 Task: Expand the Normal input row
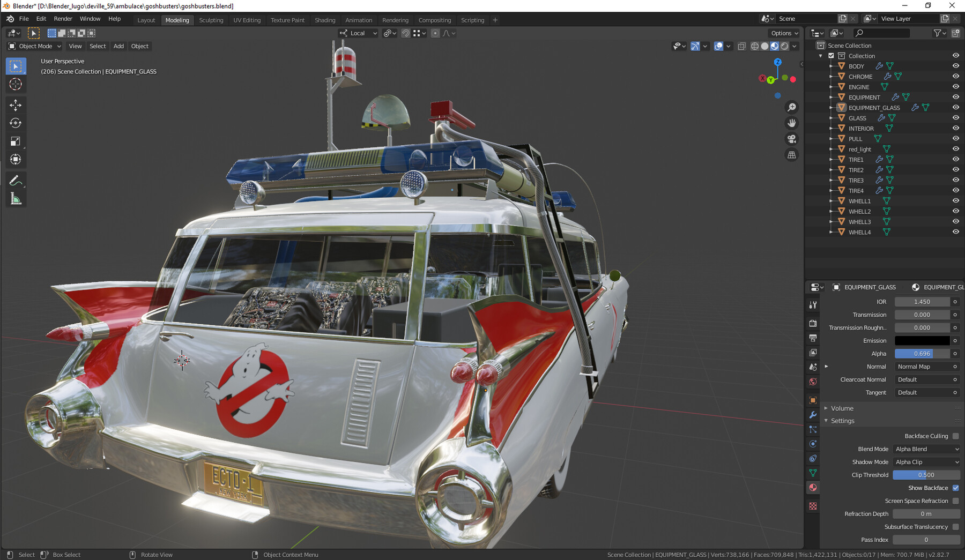point(826,367)
